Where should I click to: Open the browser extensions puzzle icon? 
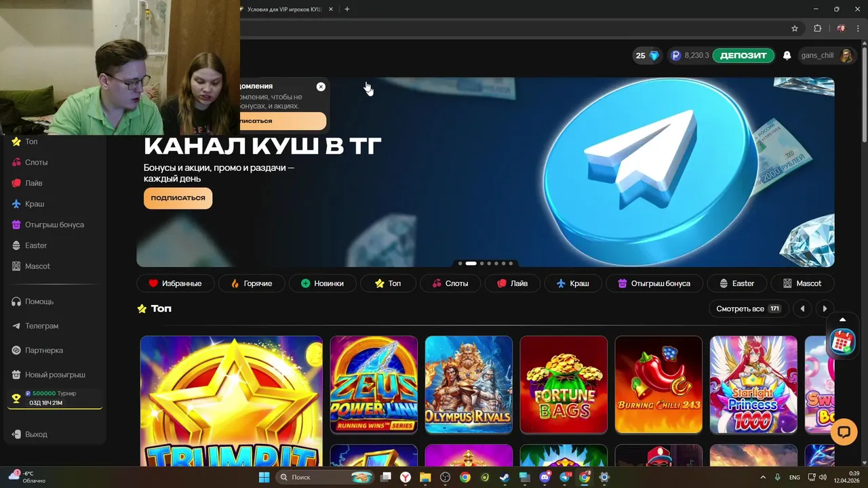[817, 28]
